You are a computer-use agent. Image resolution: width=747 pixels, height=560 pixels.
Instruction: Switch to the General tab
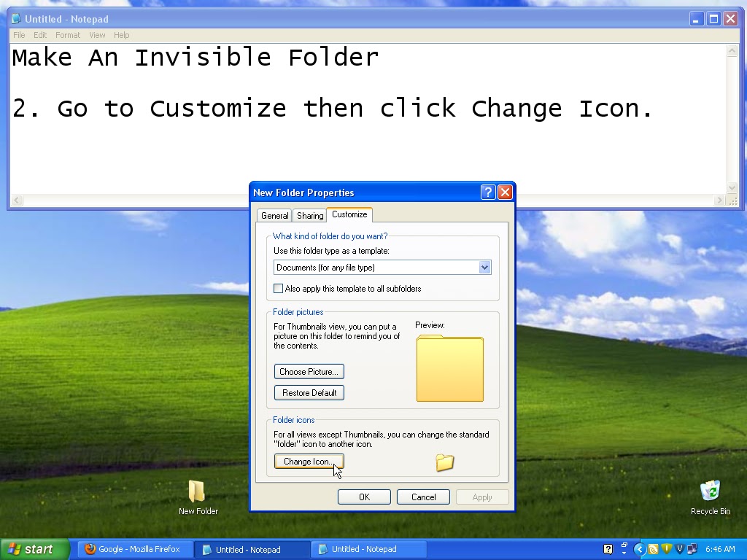click(274, 216)
